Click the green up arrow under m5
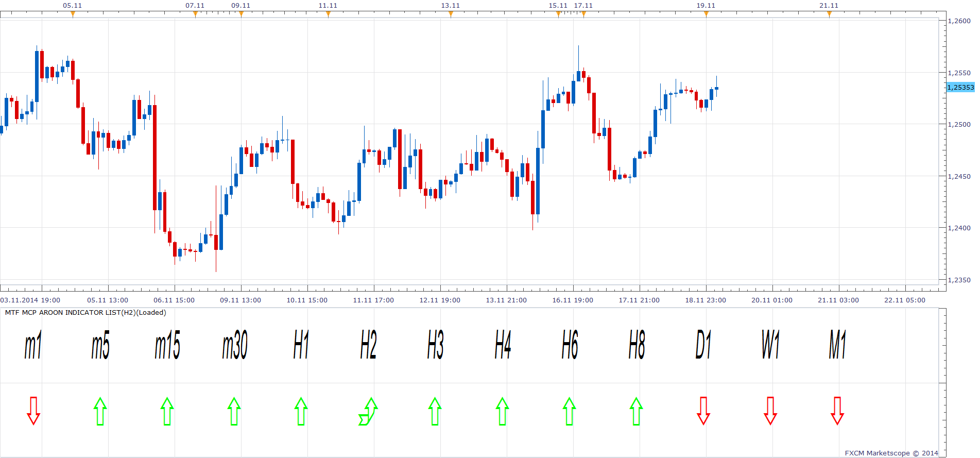Viewport: 980px width, 458px height. click(100, 411)
